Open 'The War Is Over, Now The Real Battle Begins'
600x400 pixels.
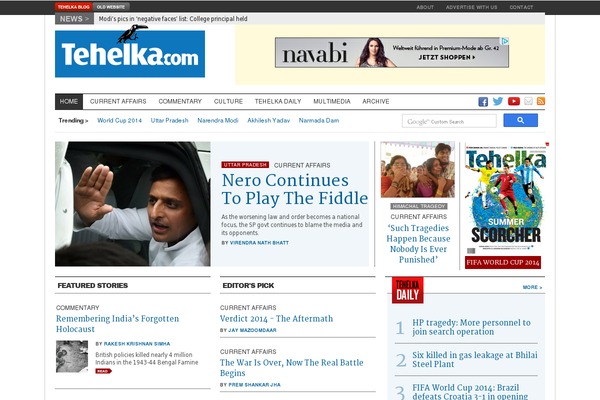[292, 368]
